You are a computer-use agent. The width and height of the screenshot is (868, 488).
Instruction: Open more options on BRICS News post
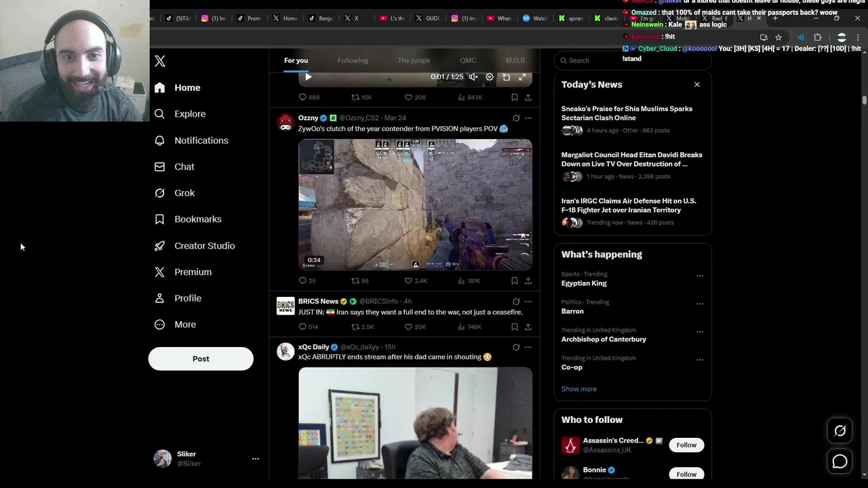tap(528, 302)
